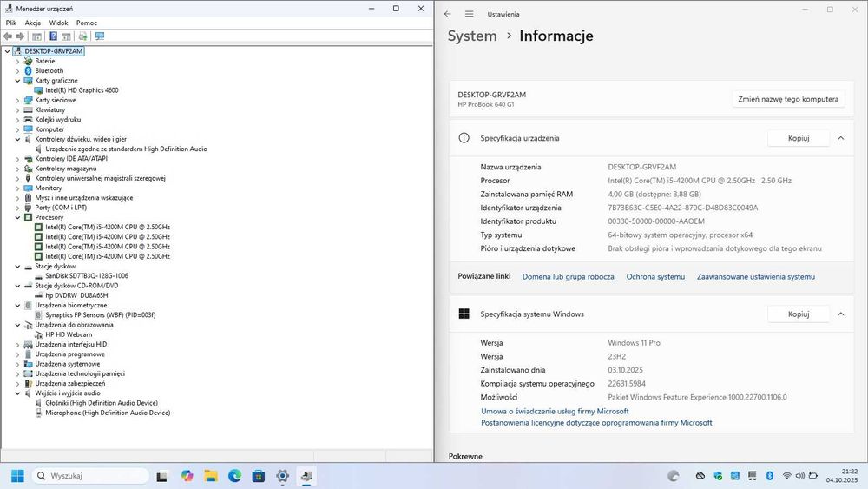
Task: Select Kontrolery uniwersalnej magistrali szeregowej row
Action: click(100, 178)
